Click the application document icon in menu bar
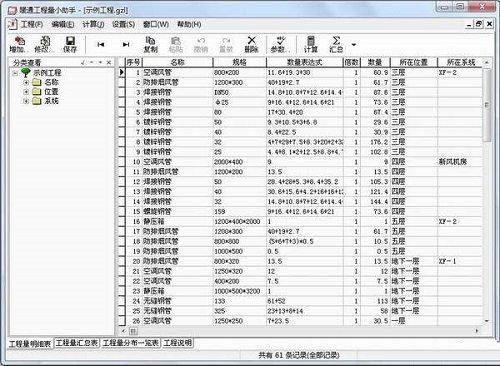Screen dimensions: 500x366 pos(12,24)
